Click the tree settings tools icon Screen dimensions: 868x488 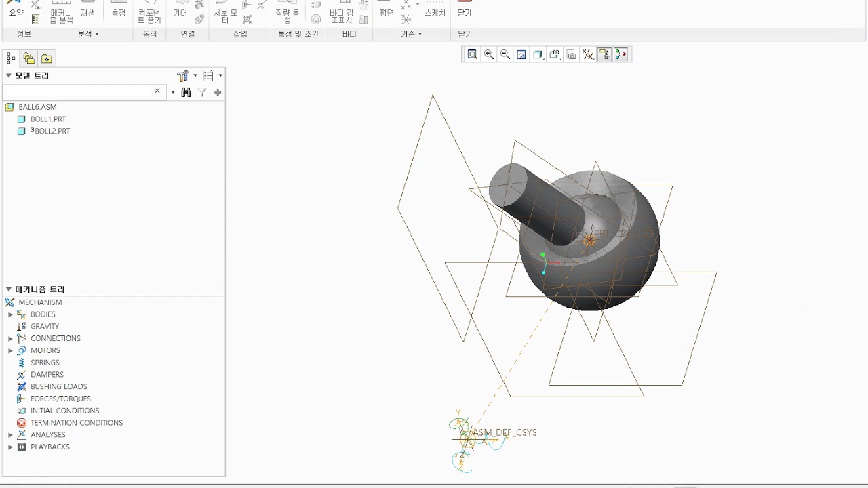182,76
